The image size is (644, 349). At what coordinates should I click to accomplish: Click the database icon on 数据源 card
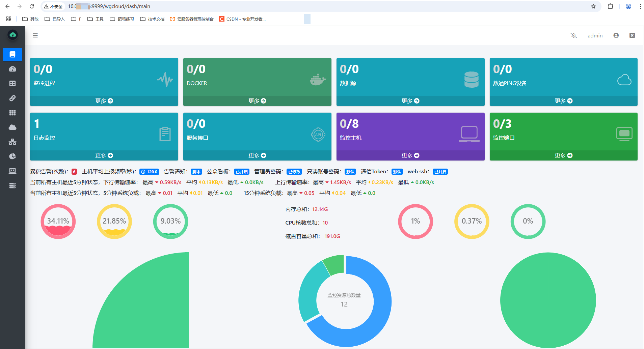pos(472,80)
